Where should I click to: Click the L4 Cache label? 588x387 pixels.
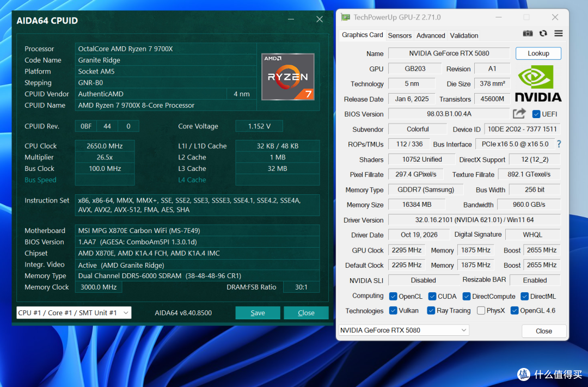192,180
